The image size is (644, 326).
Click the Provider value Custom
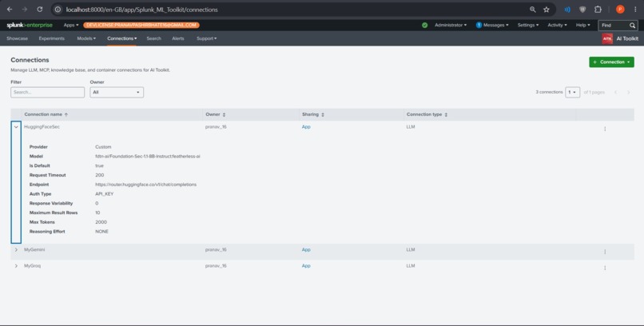(103, 147)
